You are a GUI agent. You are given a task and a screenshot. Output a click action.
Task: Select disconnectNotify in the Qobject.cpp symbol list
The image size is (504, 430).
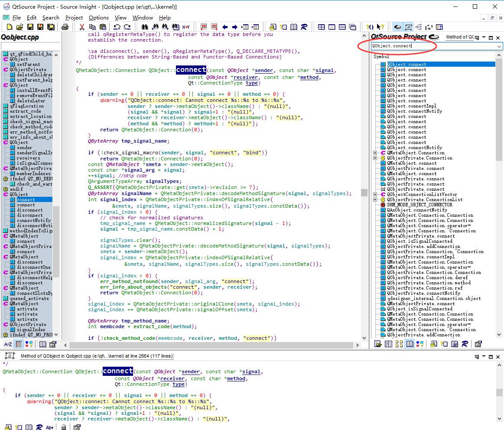[x=34, y=226]
